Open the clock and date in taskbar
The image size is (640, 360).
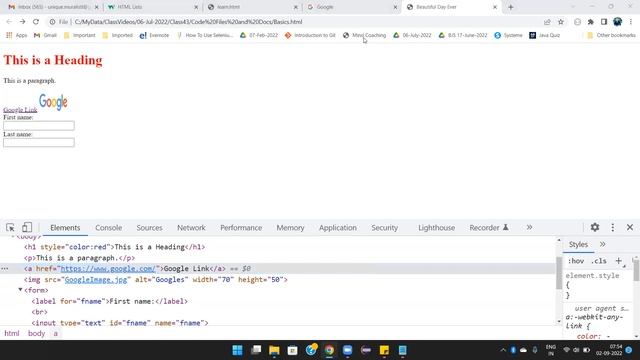coord(609,350)
